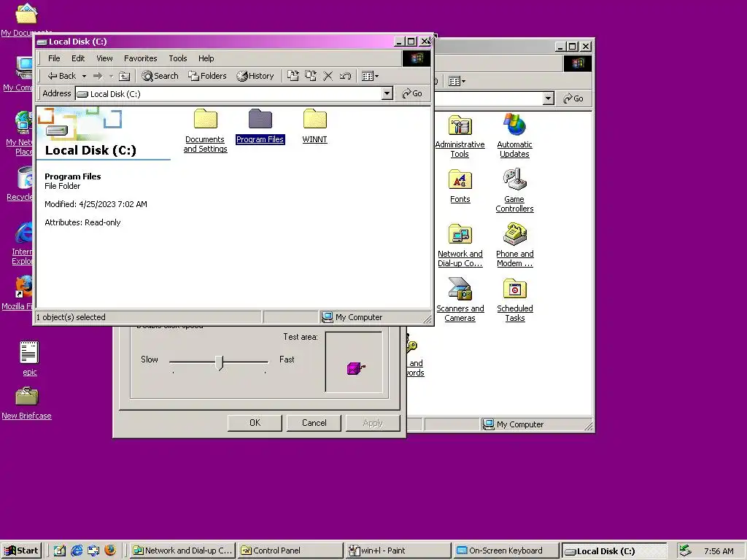Open the Favorites menu

(x=140, y=58)
